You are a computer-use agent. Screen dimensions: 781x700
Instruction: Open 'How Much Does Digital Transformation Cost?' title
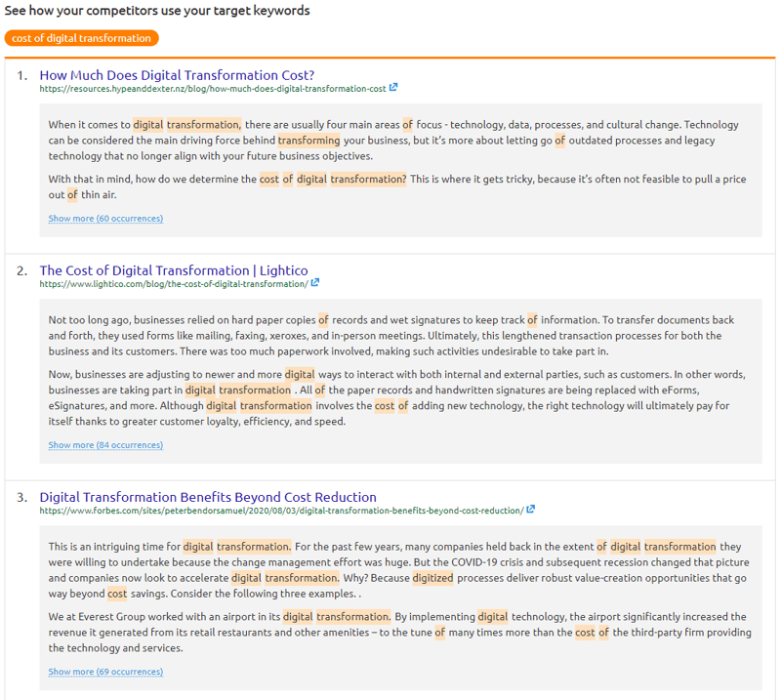177,74
